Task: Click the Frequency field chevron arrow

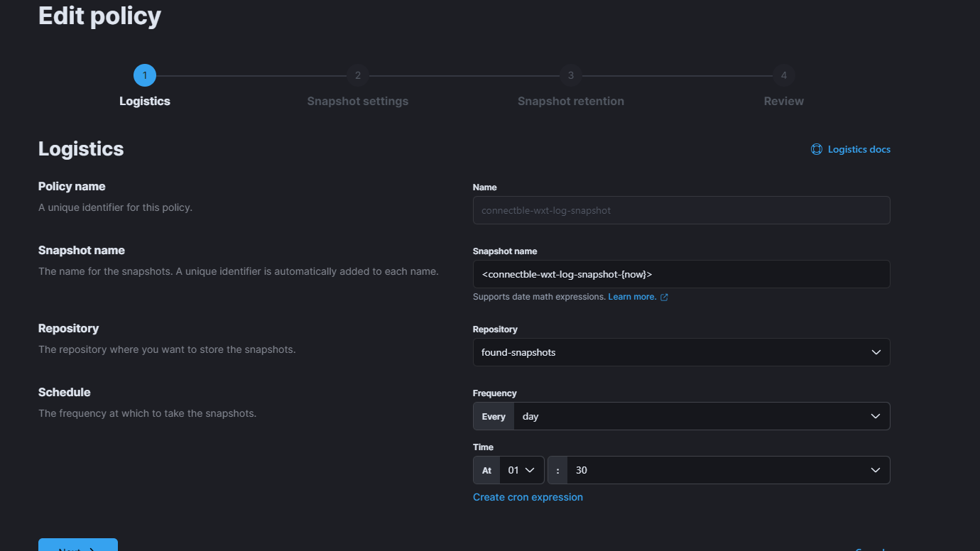Action: click(x=876, y=416)
